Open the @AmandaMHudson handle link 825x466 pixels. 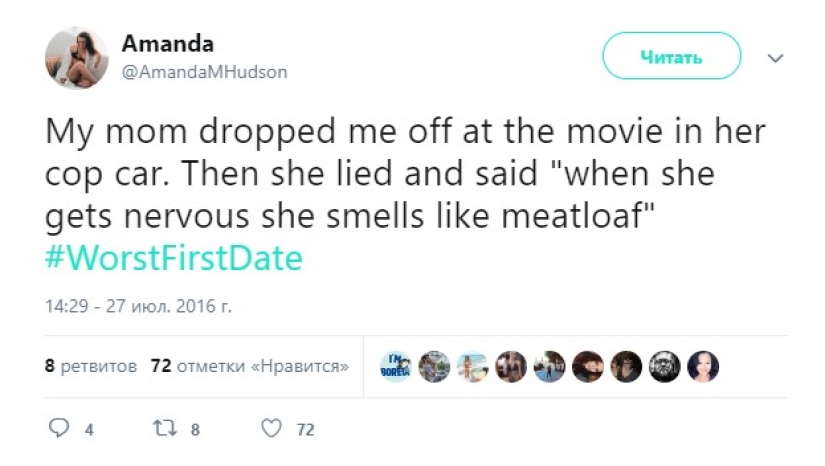pos(204,72)
